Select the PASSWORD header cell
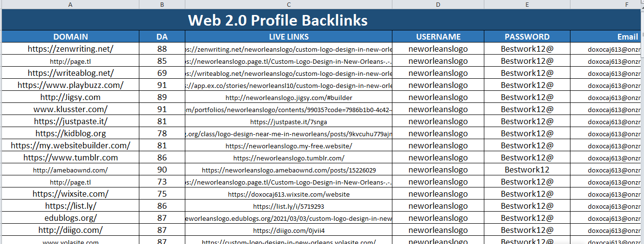 tap(527, 37)
